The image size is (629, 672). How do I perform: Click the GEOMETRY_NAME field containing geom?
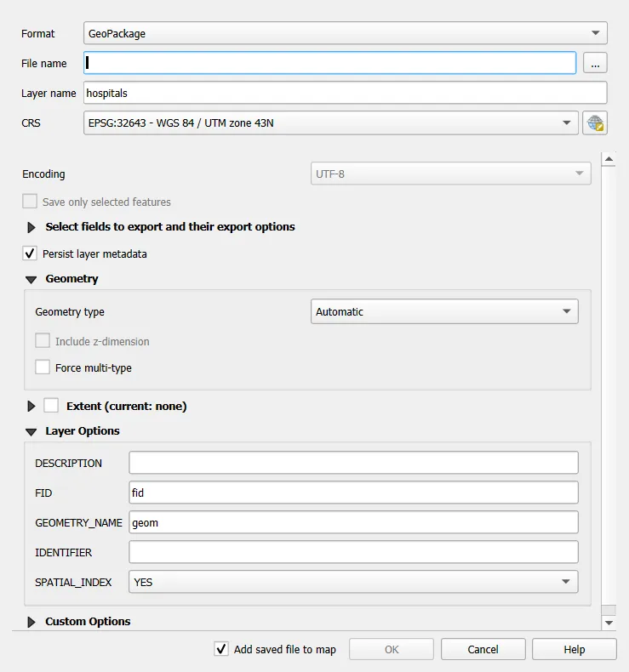(x=353, y=522)
